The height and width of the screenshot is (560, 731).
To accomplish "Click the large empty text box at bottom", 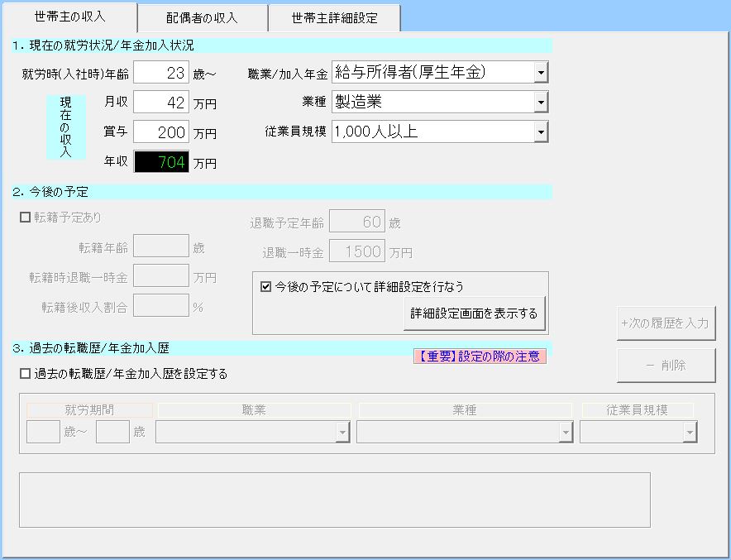I will click(x=334, y=500).
